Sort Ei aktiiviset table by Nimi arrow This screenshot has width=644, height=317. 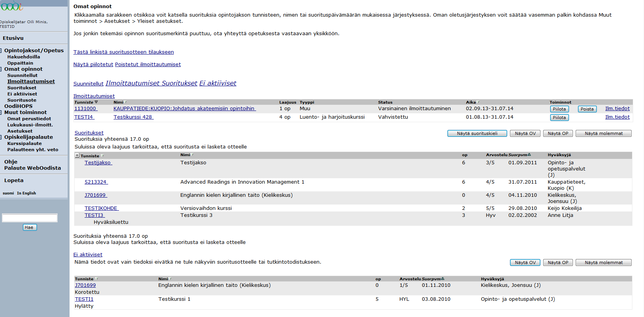click(x=170, y=279)
